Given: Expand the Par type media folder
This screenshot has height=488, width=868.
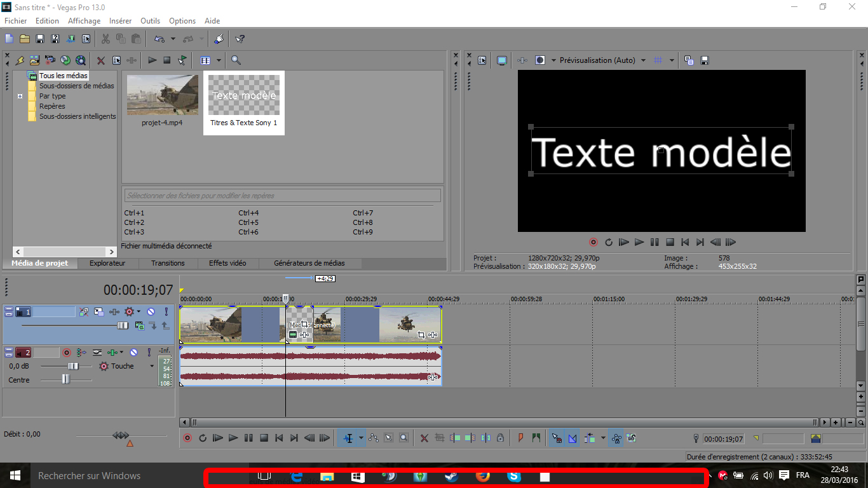Looking at the screenshot, I should click(20, 97).
